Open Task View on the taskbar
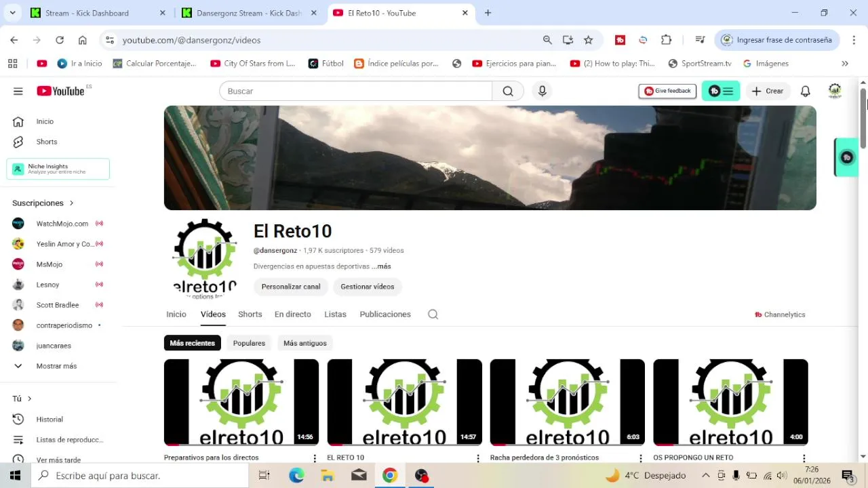This screenshot has width=868, height=488. [264, 476]
